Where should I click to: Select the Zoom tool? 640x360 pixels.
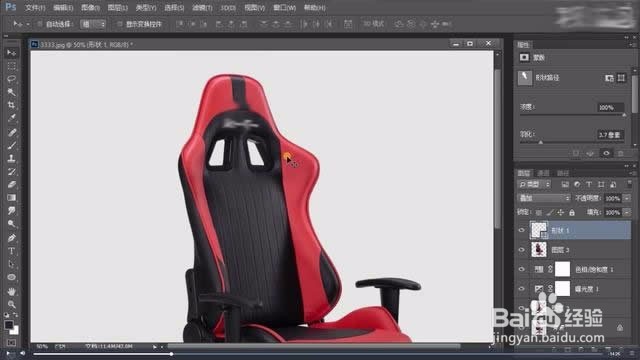[11, 304]
